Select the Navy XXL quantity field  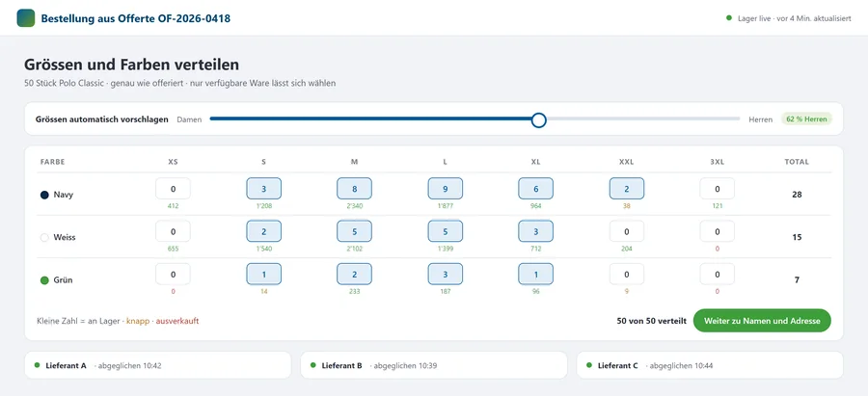[627, 189]
